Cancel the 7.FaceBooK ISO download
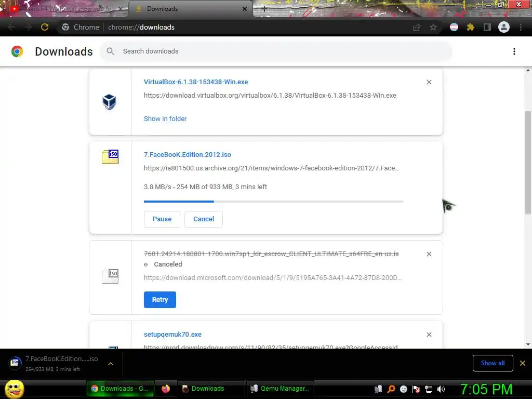 pyautogui.click(x=204, y=219)
